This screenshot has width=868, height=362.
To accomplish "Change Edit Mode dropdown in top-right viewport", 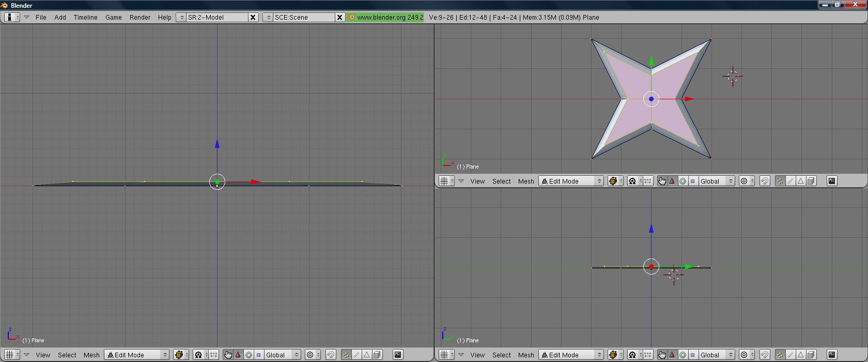I will pos(571,181).
